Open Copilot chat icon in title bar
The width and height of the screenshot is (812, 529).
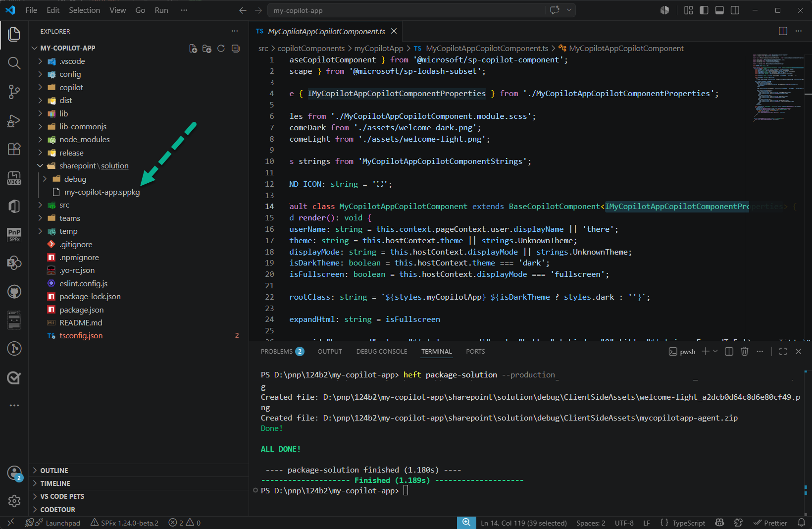point(555,10)
